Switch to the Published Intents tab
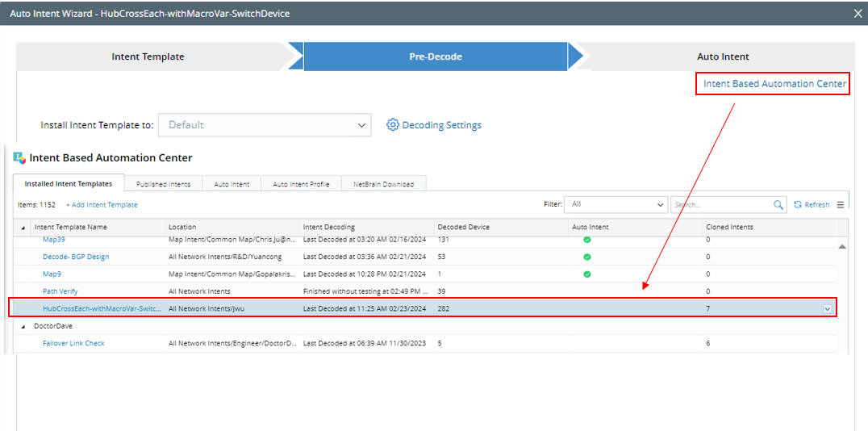 tap(163, 184)
